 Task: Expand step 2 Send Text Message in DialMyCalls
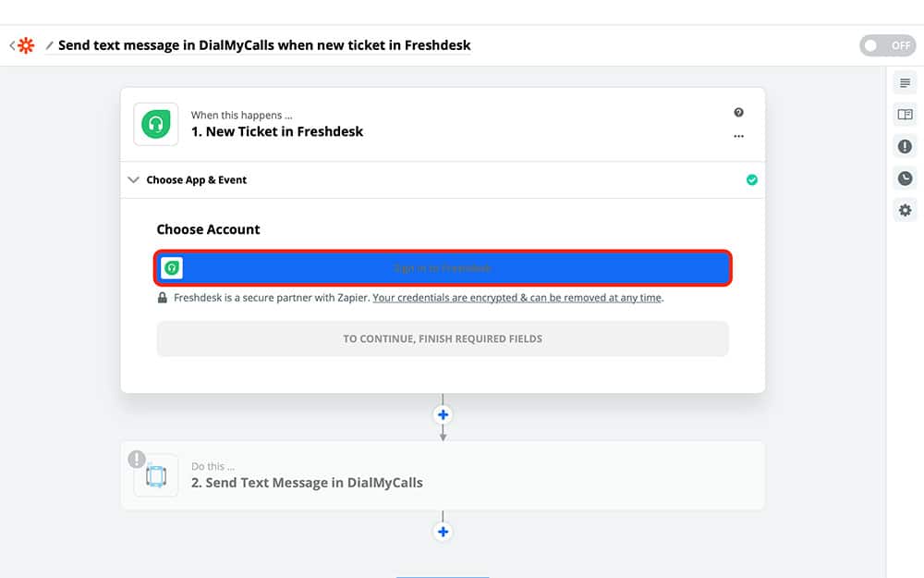point(307,483)
